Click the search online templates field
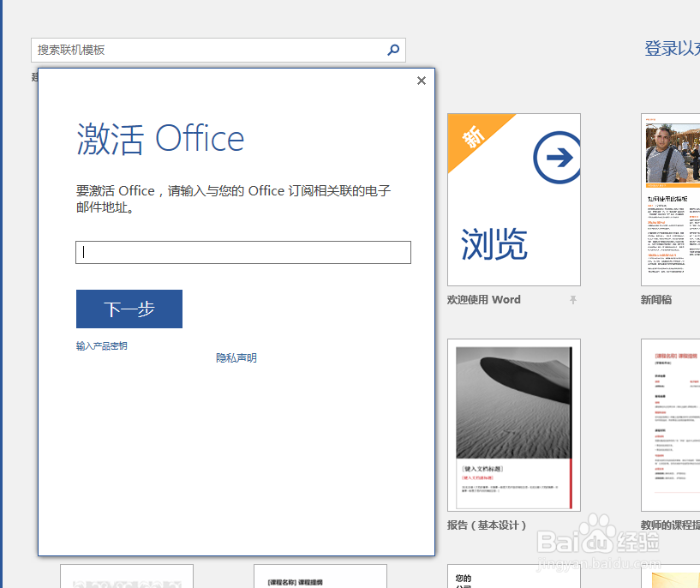 [x=218, y=50]
